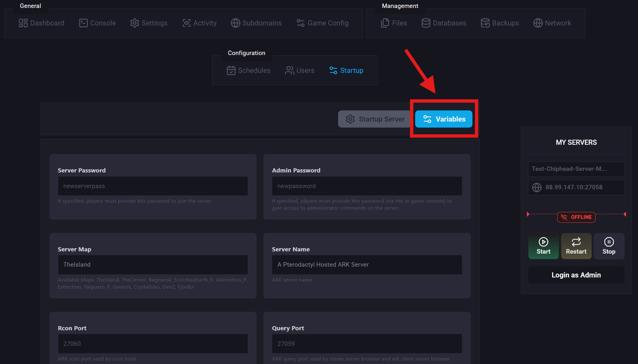Open the Dashboard grid icon
Viewport: 638px width, 364px height.
coord(23,23)
